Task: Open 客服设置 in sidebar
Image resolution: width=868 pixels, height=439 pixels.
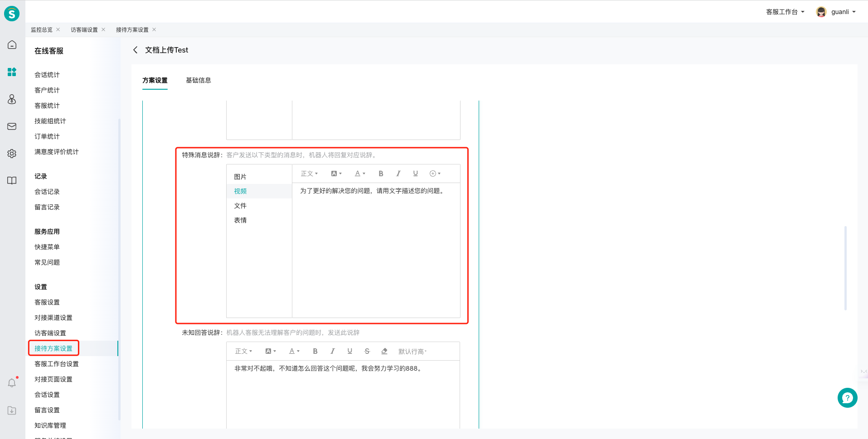Action: (x=47, y=302)
